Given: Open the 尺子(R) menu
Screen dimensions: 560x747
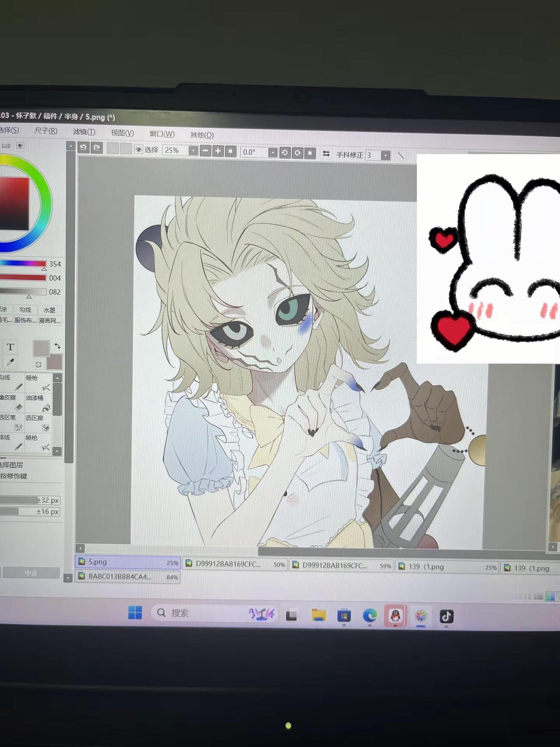Looking at the screenshot, I should [x=46, y=130].
